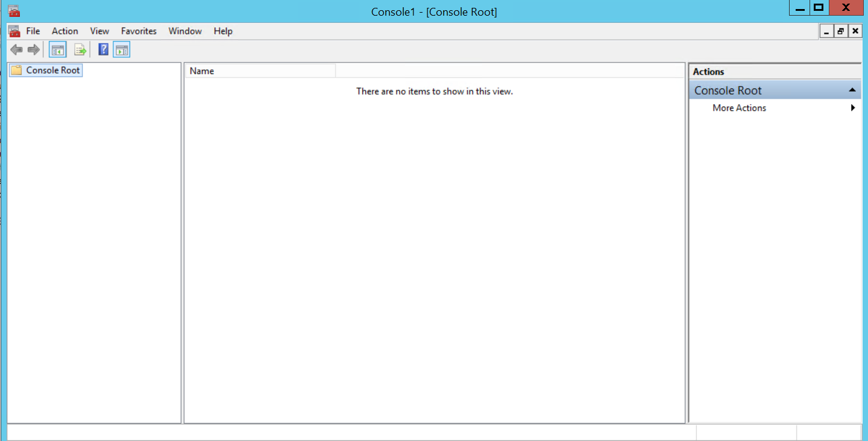The image size is (868, 441).
Task: Click the console document icon beside File
Action: pos(14,31)
